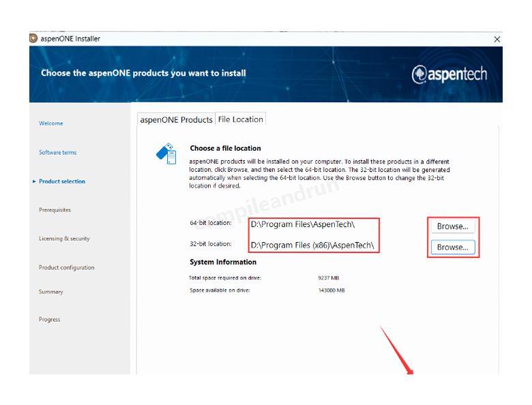Browse for the 32-bit location
532x405 pixels.
(453, 247)
